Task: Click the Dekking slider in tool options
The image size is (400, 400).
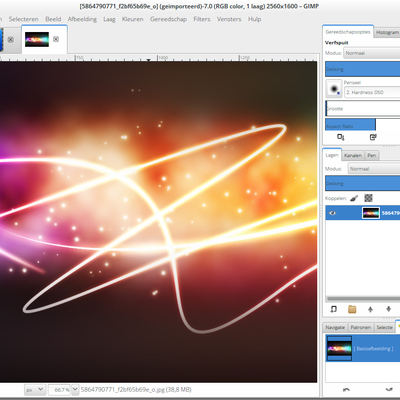Action: pos(363,69)
